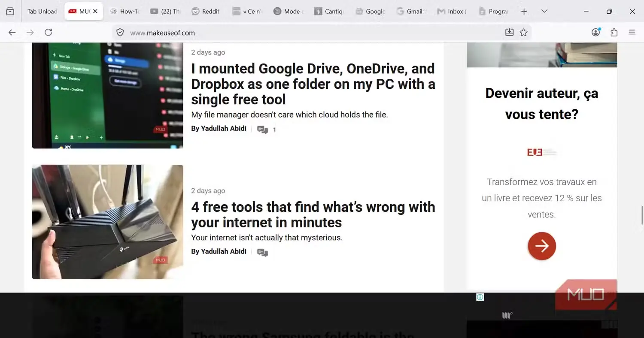This screenshot has width=644, height=338.
Task: Switch to the How-To tab
Action: [x=125, y=12]
